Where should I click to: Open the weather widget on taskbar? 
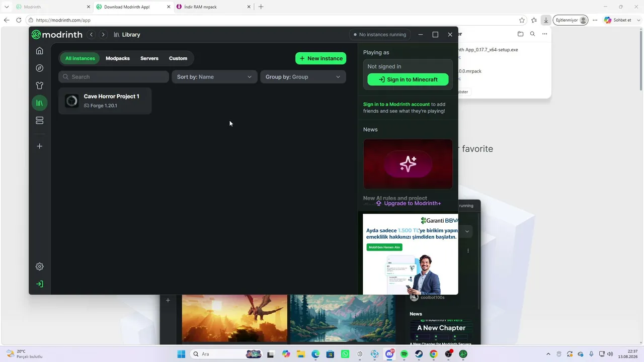[24, 354]
